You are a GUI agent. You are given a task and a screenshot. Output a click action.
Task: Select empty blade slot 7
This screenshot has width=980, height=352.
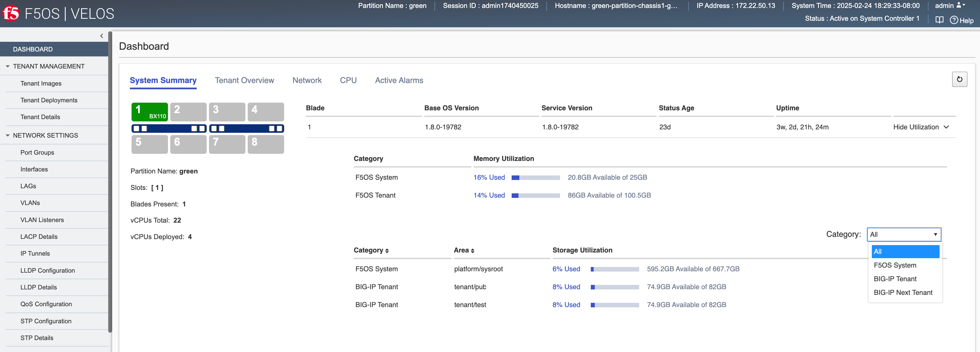pyautogui.click(x=227, y=144)
